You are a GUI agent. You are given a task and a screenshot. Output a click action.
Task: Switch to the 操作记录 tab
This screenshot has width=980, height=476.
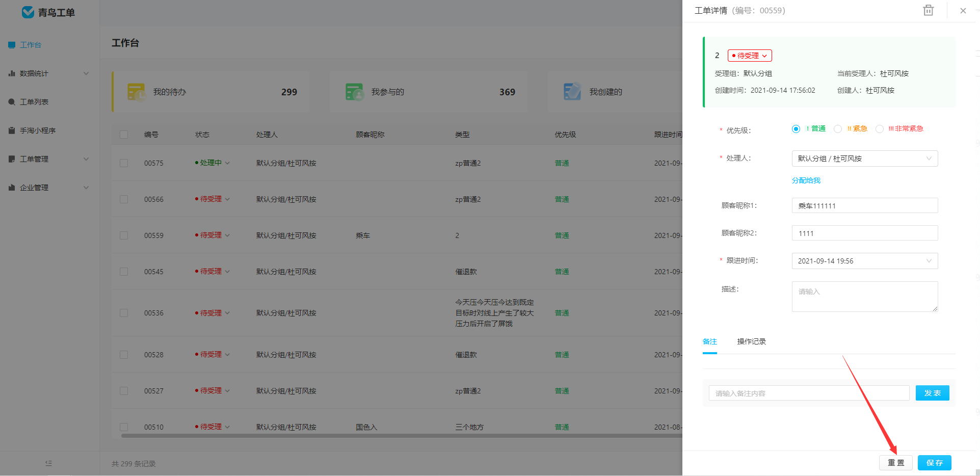[752, 341]
